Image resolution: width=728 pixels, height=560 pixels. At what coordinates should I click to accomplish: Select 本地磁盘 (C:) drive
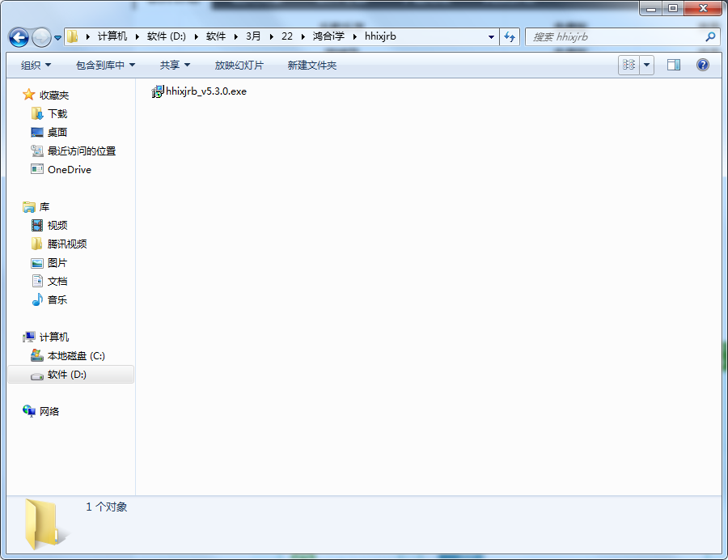76,355
